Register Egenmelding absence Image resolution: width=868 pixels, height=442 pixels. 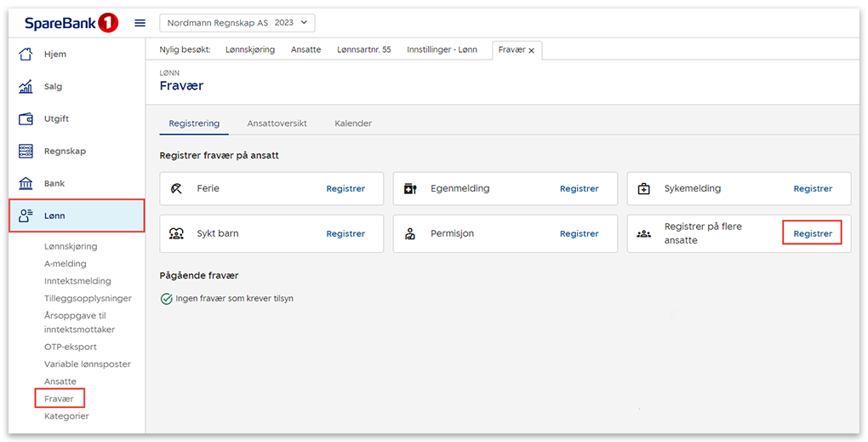point(579,189)
